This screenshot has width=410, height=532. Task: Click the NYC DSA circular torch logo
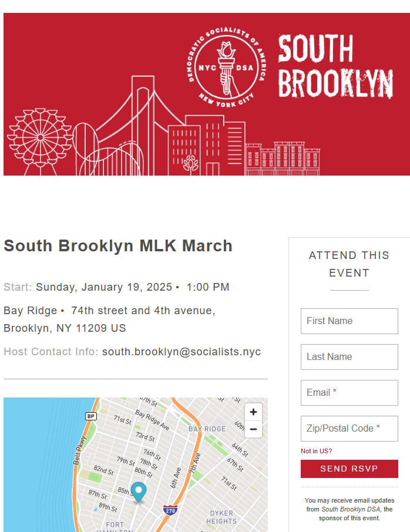pos(227,67)
